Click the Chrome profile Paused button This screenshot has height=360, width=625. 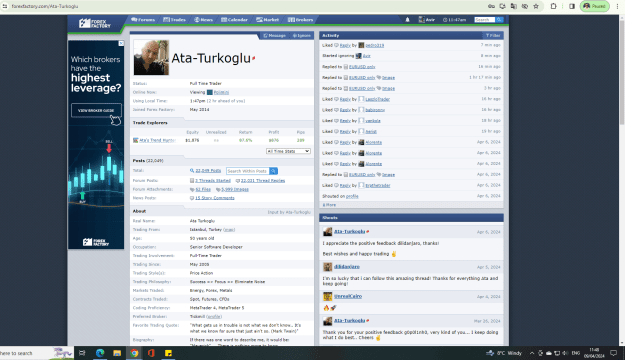(594, 6)
